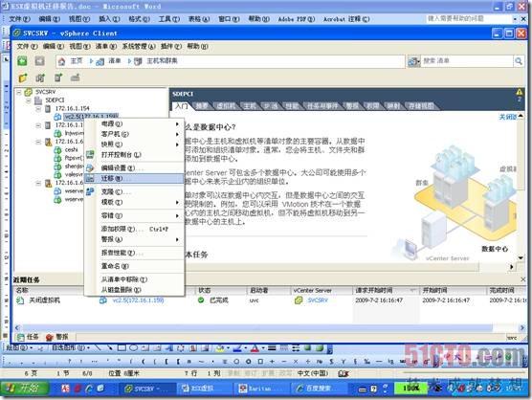
Task: Select the 已完成 status text in tasks row
Action: tap(219, 300)
